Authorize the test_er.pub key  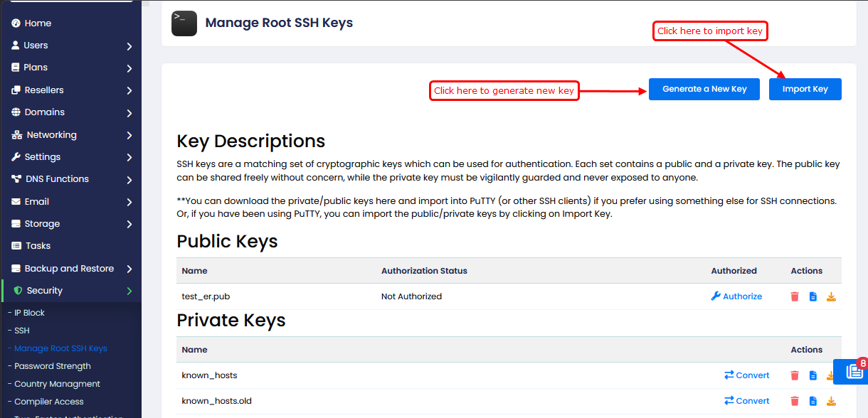pyautogui.click(x=736, y=296)
